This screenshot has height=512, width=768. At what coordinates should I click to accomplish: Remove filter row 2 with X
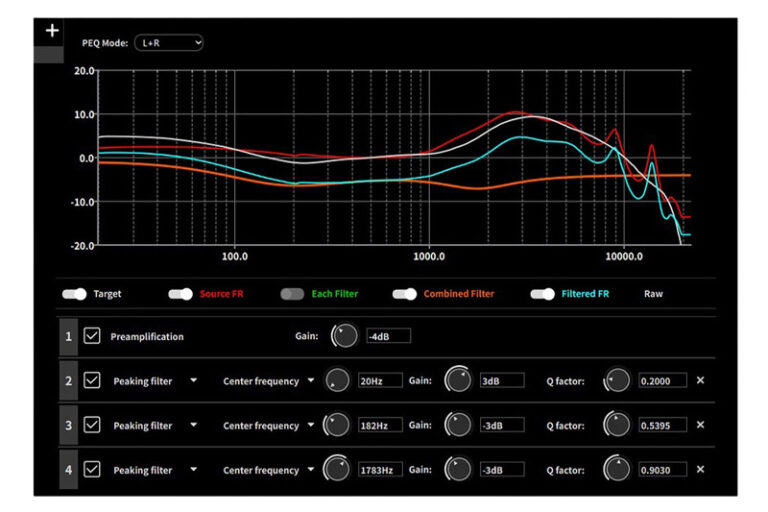700,380
